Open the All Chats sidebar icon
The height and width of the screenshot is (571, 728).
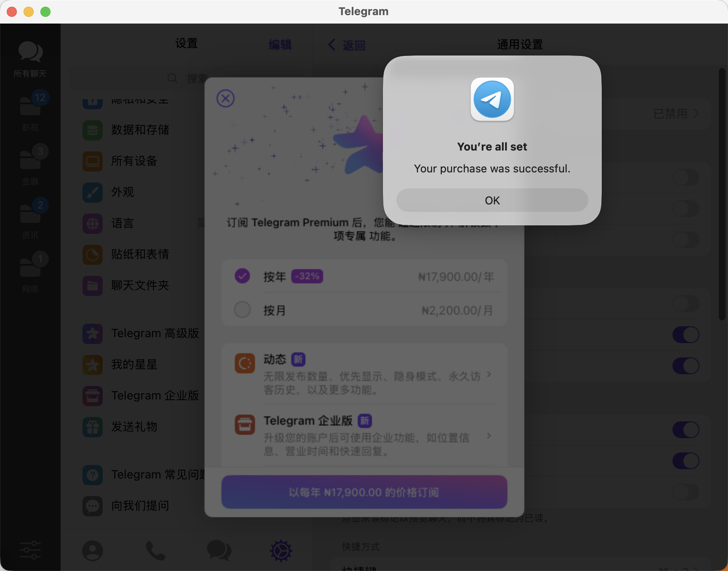coord(30,59)
